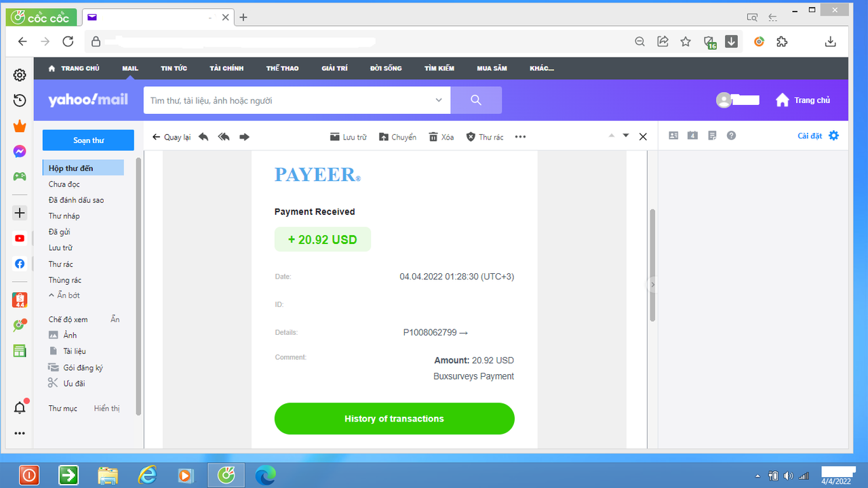Bookmark page with star icon
The image size is (868, 488).
click(x=686, y=41)
